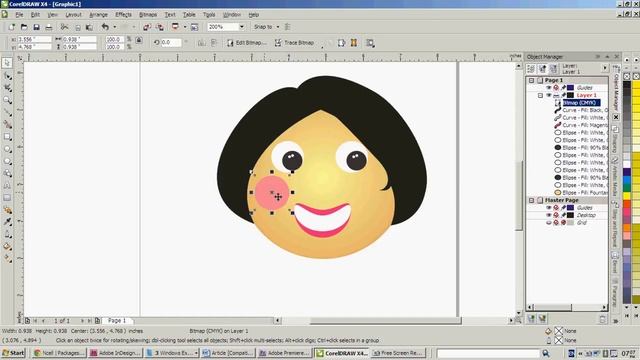Screen dimensions: 640x360
Task: Open Object Manager flyout arrow beside Layer 1
Action: 605,68
